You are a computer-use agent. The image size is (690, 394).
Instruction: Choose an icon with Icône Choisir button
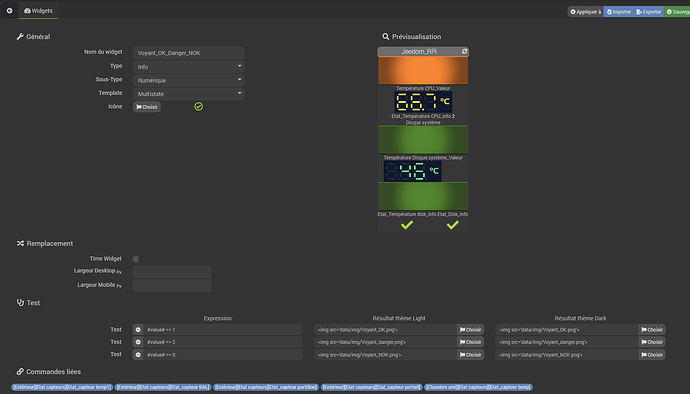click(147, 107)
